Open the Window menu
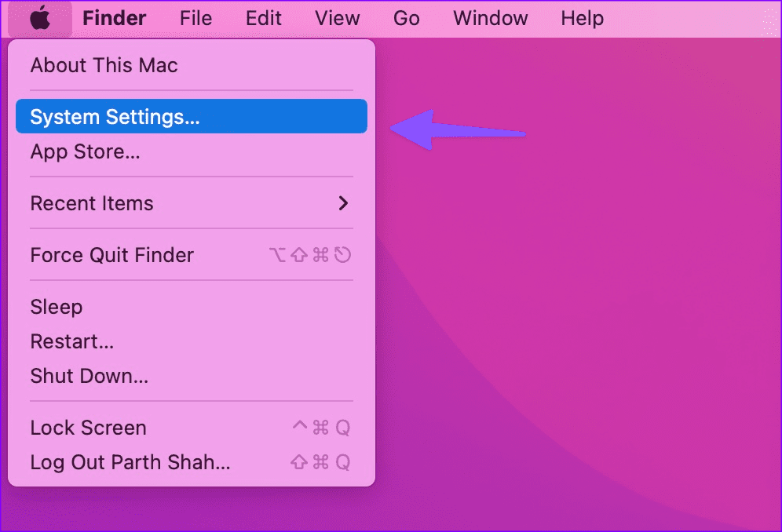This screenshot has width=782, height=532. [490, 19]
